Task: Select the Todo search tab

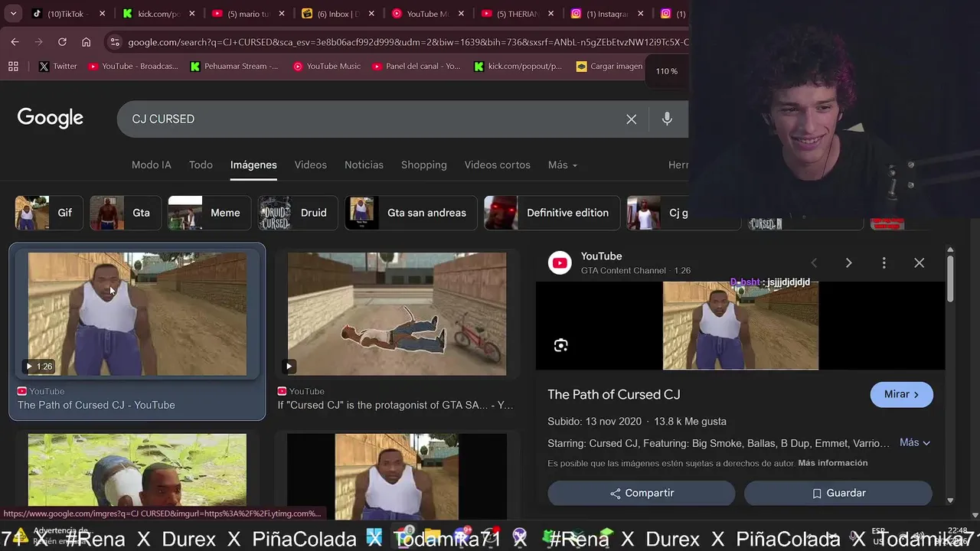Action: click(201, 165)
